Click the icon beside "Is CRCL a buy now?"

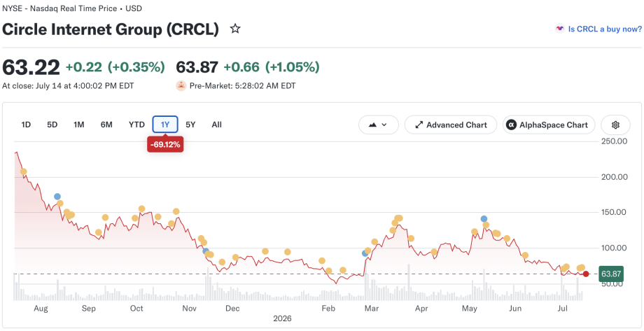click(x=559, y=29)
